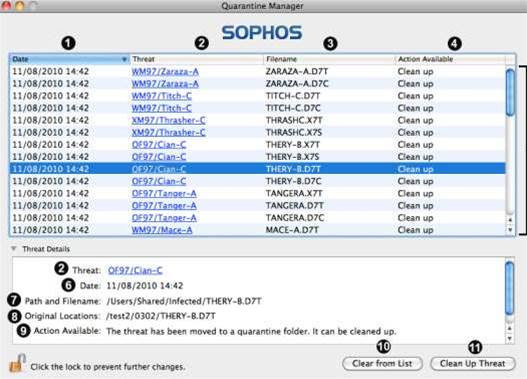Select the ZARAZA-A.D7T filename cell
Image resolution: width=527 pixels, height=379 pixels.
(297, 72)
